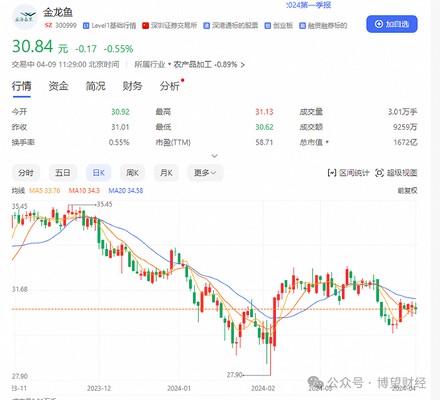Click the 2024-01 date axis label
Screen dimensions: 440x400
[179, 388]
